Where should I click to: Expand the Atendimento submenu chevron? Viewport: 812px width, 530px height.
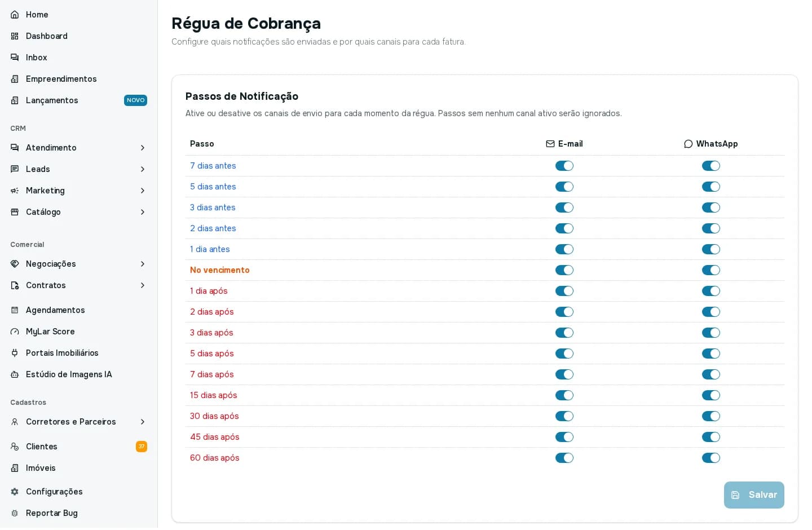[x=143, y=148]
